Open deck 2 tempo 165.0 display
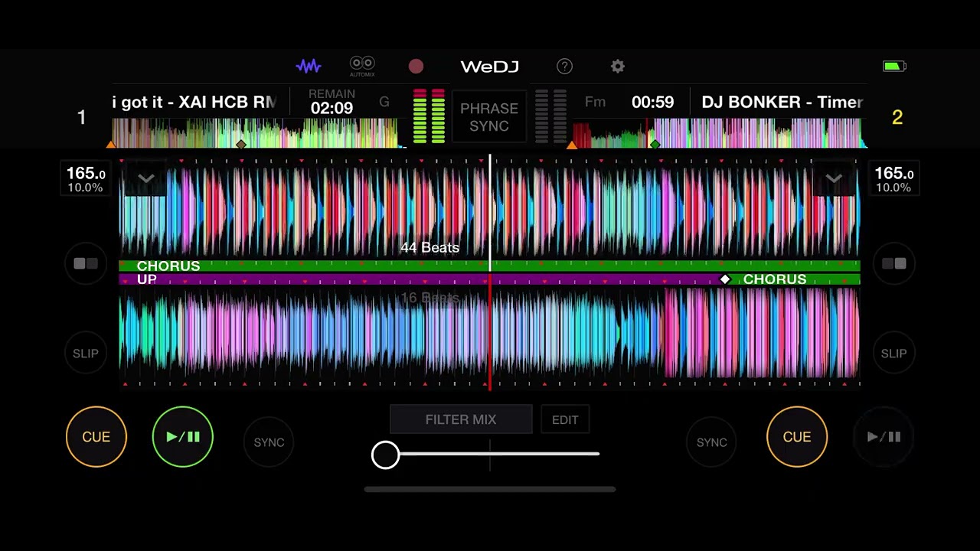The height and width of the screenshot is (551, 980). pyautogui.click(x=893, y=180)
